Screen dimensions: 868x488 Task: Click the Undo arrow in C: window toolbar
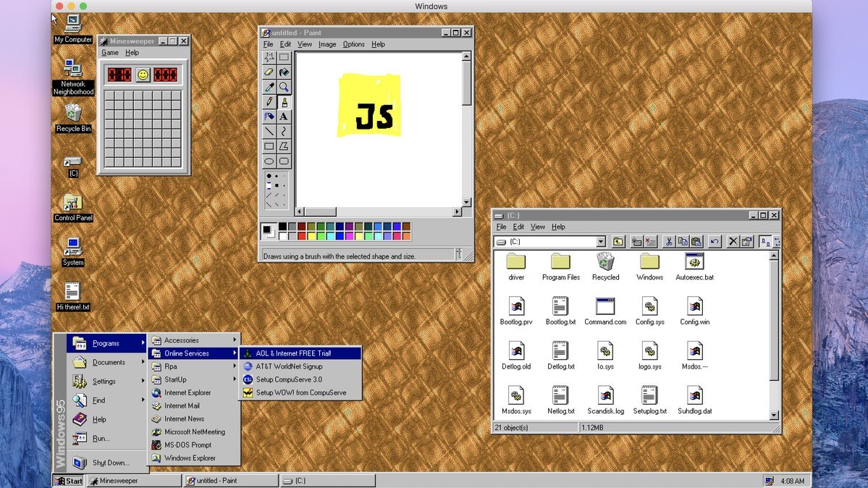coord(715,242)
